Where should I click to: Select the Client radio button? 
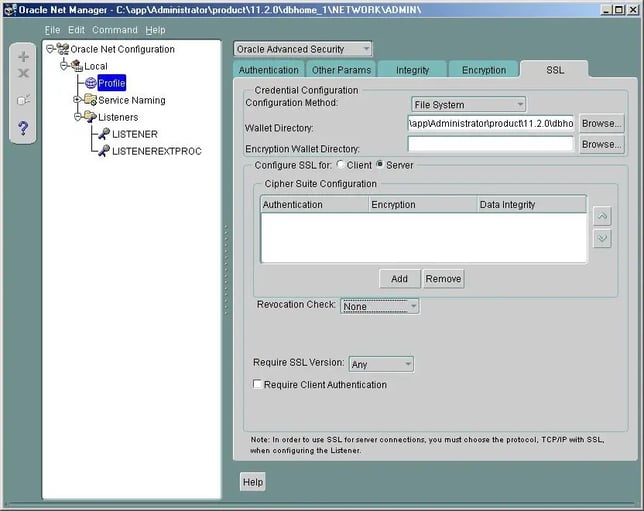pos(341,165)
